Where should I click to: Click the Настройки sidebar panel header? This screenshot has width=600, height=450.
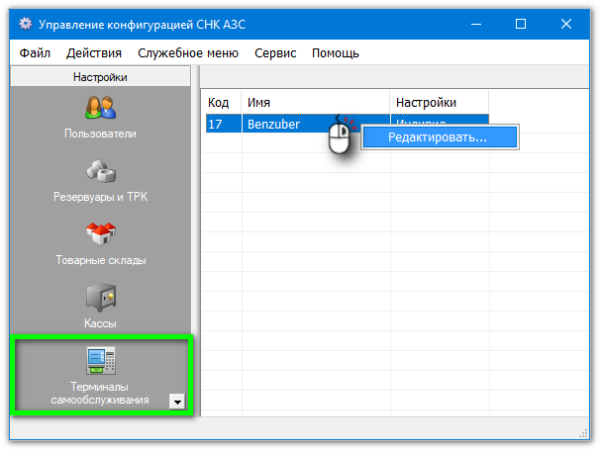pos(100,77)
